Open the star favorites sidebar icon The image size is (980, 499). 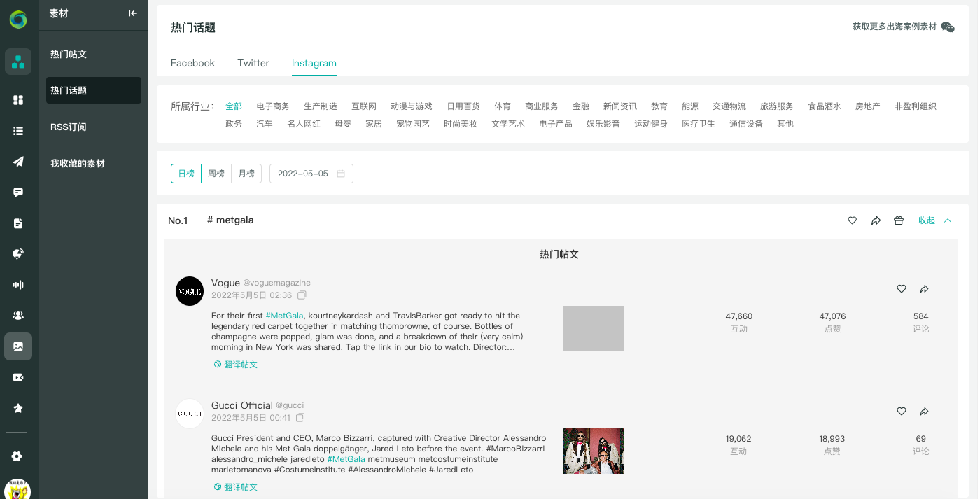(18, 408)
